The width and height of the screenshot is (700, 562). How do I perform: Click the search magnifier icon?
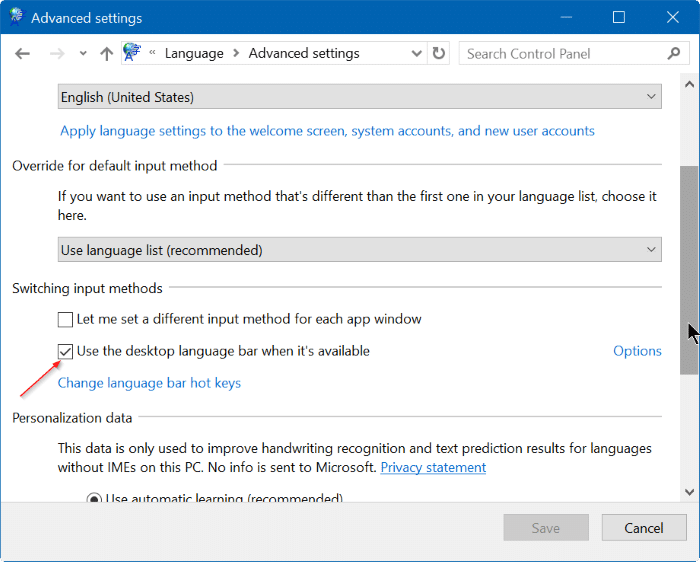[x=674, y=54]
